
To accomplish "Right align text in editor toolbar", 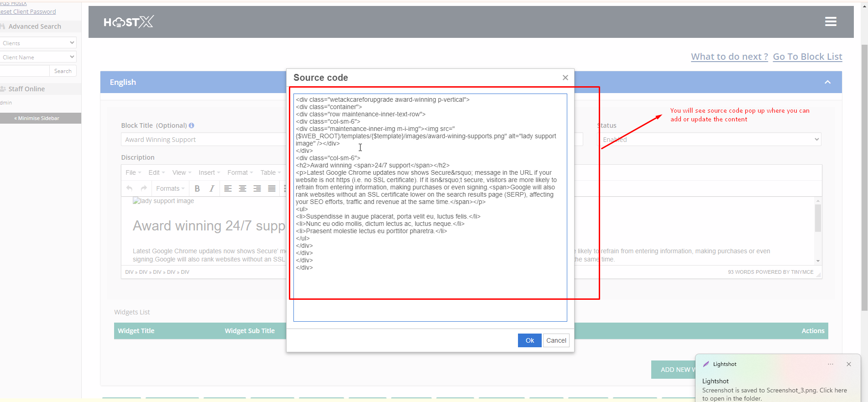I will [257, 188].
